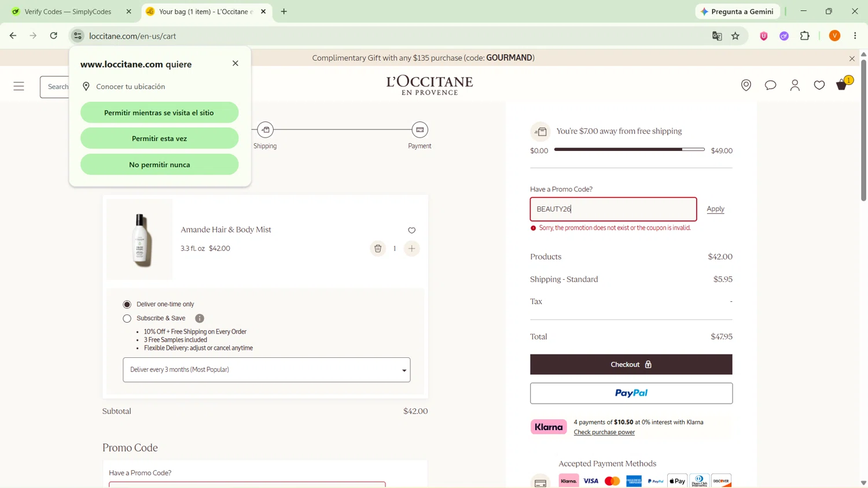Click No permitir nunca

(159, 165)
